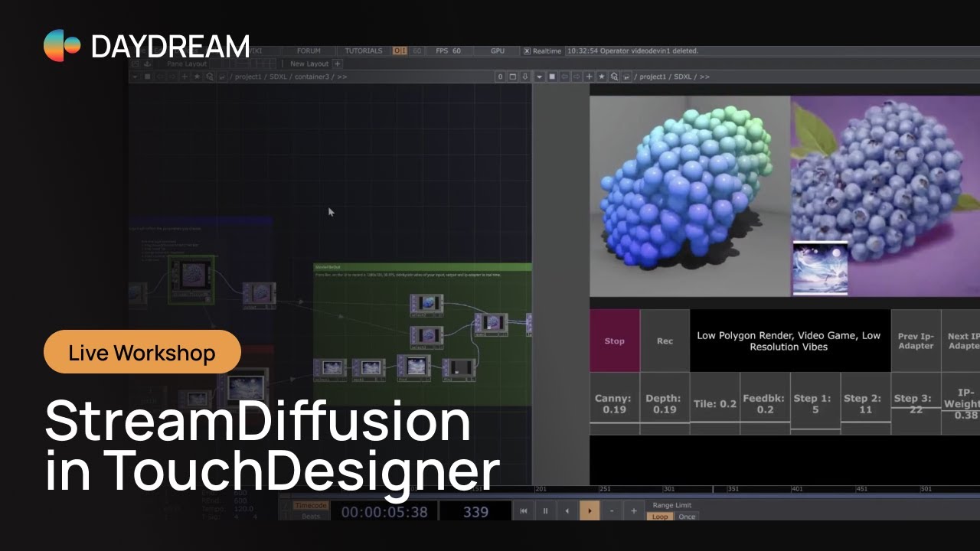Viewport: 980px width, 551px height.
Task: Pause timeline playback
Action: point(545,511)
